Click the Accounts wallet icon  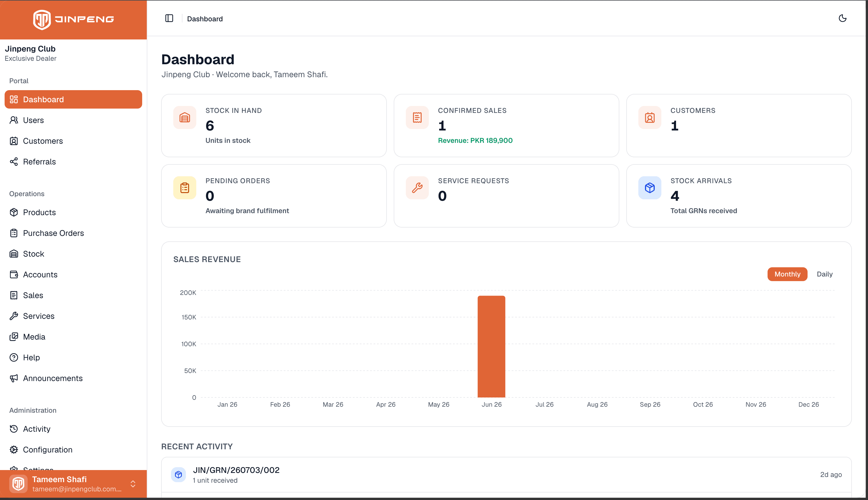[14, 275]
